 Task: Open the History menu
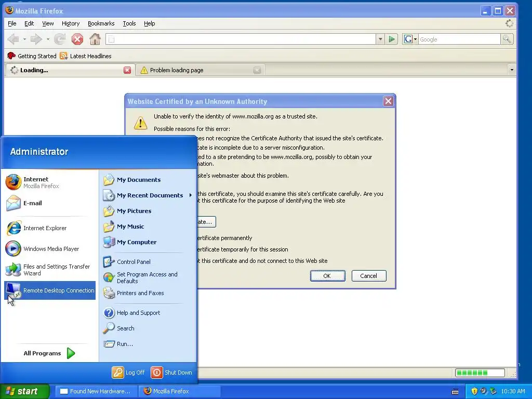click(x=71, y=23)
